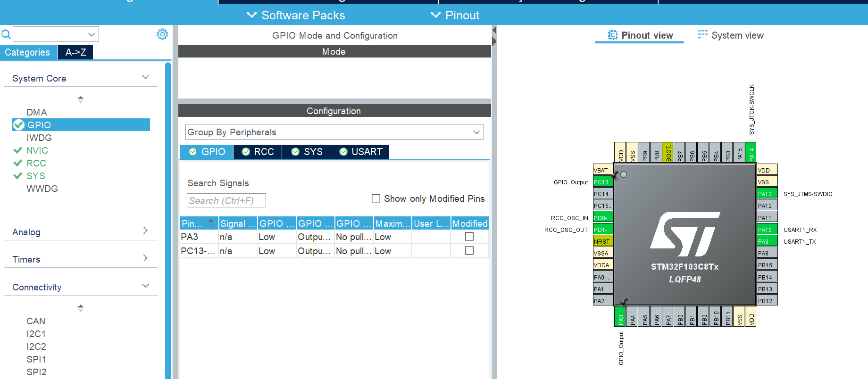The width and height of the screenshot is (868, 379).
Task: Select pin PA9 on the chip
Action: 767,241
